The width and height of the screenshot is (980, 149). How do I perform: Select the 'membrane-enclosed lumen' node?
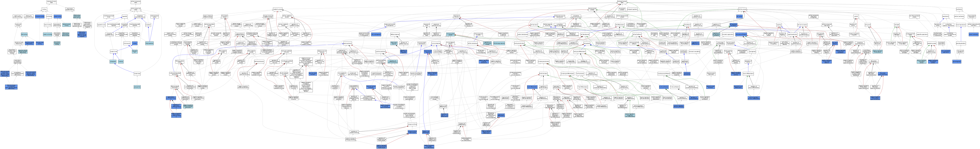tap(109, 16)
